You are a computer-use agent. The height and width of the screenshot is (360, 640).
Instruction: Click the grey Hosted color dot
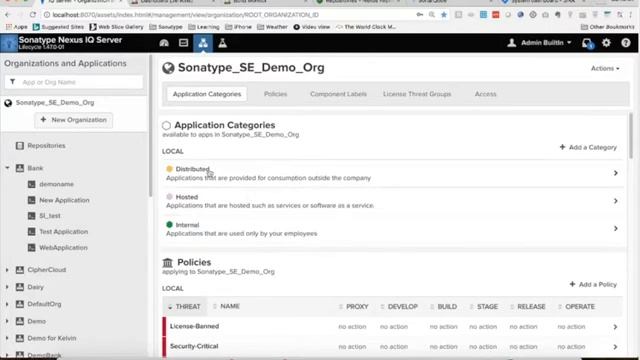click(x=169, y=197)
